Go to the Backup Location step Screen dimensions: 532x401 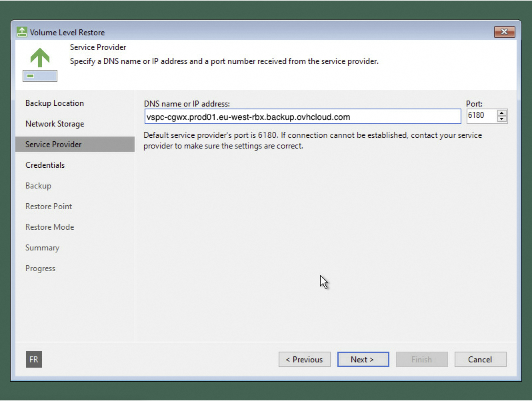tap(55, 103)
